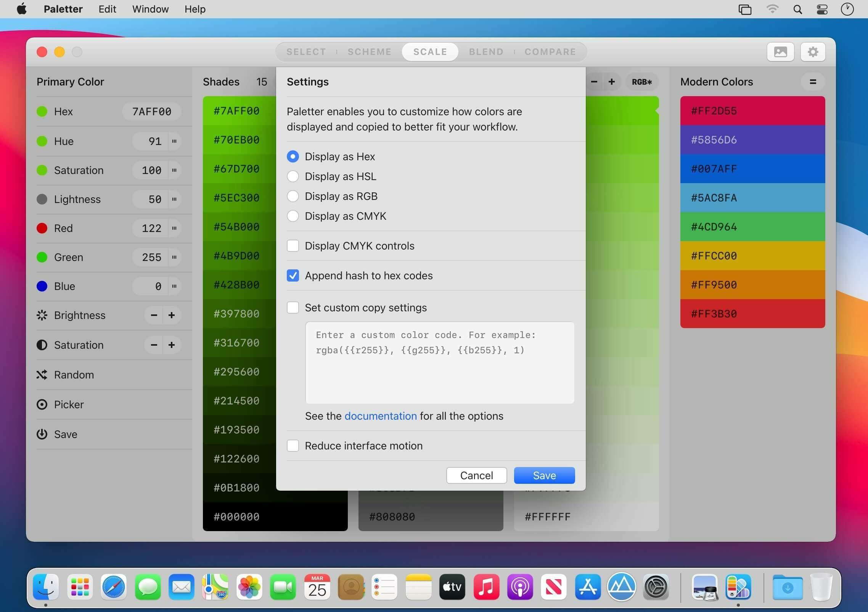
Task: Click the Picker button label
Action: pos(69,404)
